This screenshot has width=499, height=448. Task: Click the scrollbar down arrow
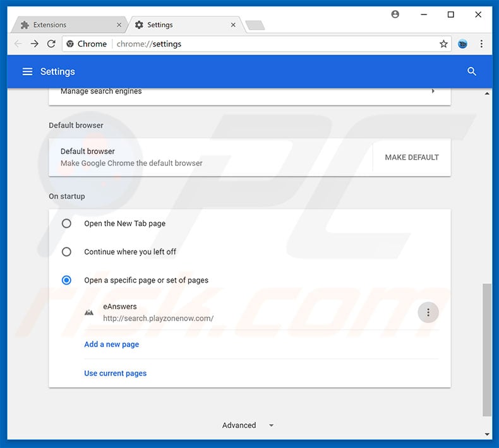coord(487,434)
